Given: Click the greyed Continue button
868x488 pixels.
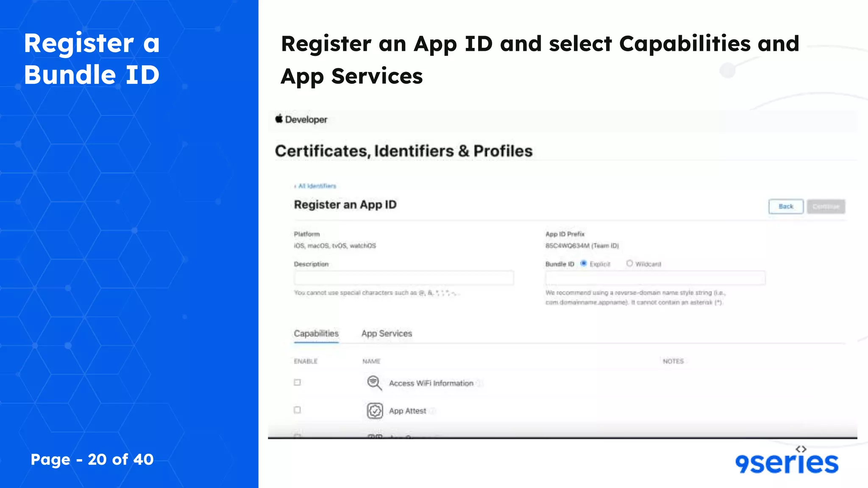Looking at the screenshot, I should 826,207.
